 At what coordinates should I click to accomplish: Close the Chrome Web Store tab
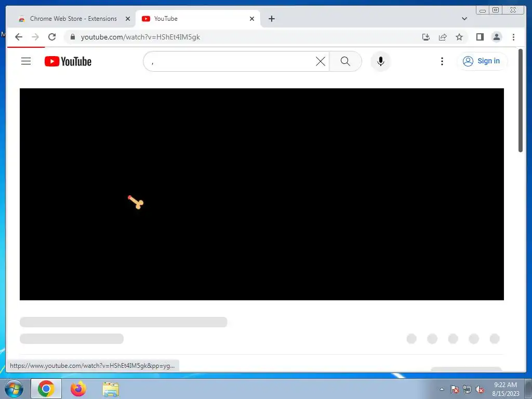tap(128, 19)
